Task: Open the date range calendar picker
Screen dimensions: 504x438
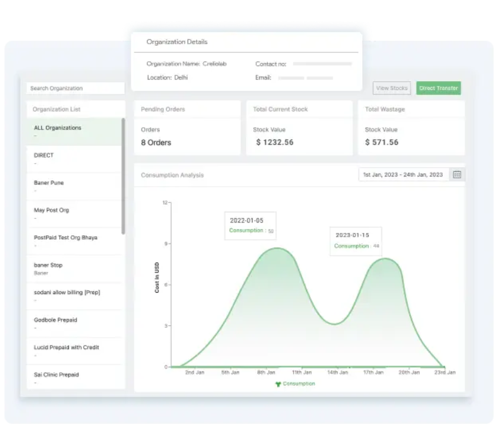Action: [457, 174]
